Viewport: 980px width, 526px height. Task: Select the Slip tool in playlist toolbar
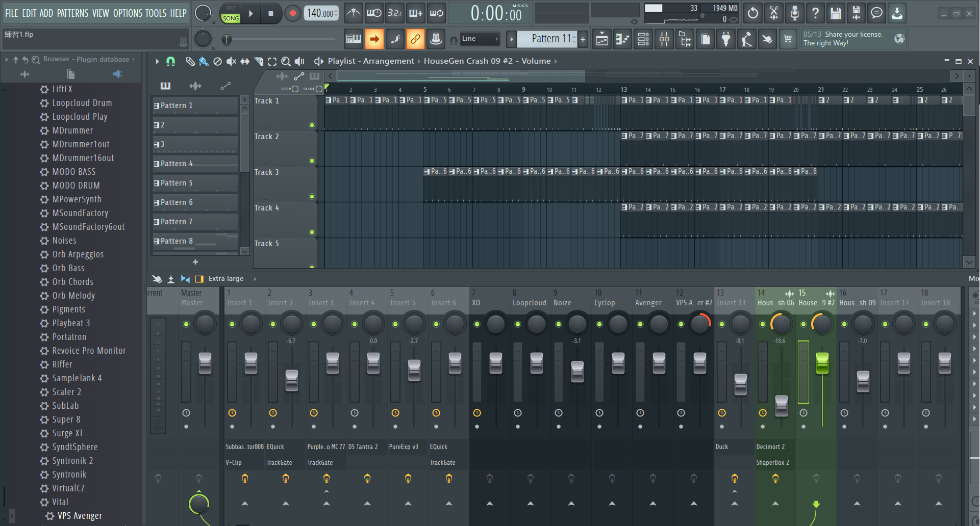(245, 61)
